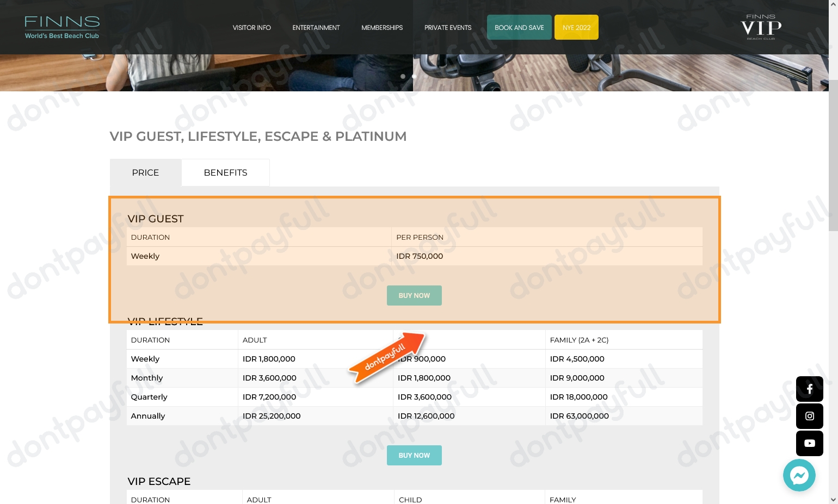Select the first carousel slide dot
Viewport: 838px width, 504px height.
[x=403, y=76]
